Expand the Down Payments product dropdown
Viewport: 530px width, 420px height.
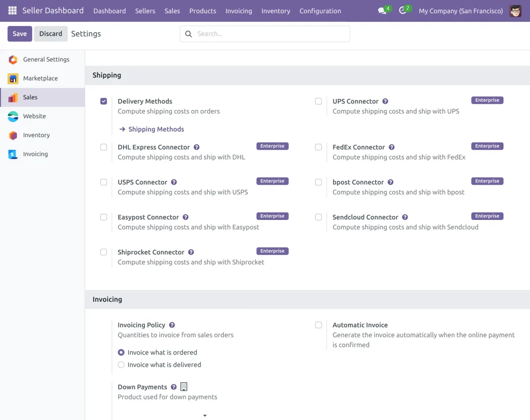pyautogui.click(x=204, y=415)
